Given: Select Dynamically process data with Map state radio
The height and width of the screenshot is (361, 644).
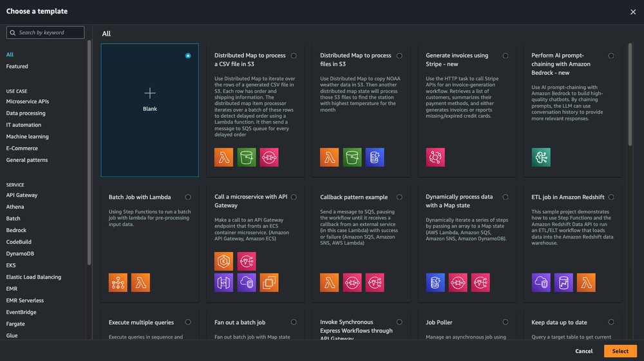Looking at the screenshot, I should click(505, 197).
